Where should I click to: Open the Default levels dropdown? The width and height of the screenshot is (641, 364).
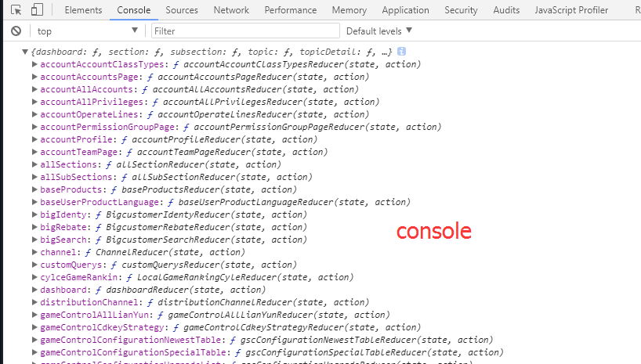click(379, 31)
